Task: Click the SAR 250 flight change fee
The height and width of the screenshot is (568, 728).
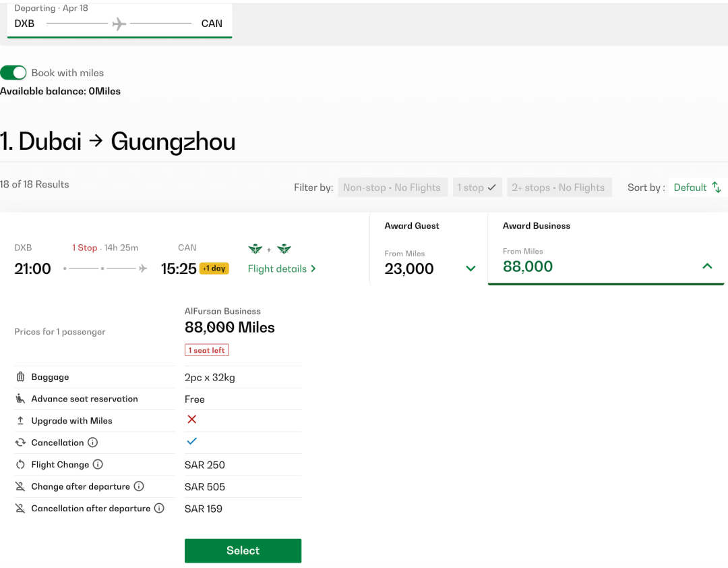Action: click(205, 465)
